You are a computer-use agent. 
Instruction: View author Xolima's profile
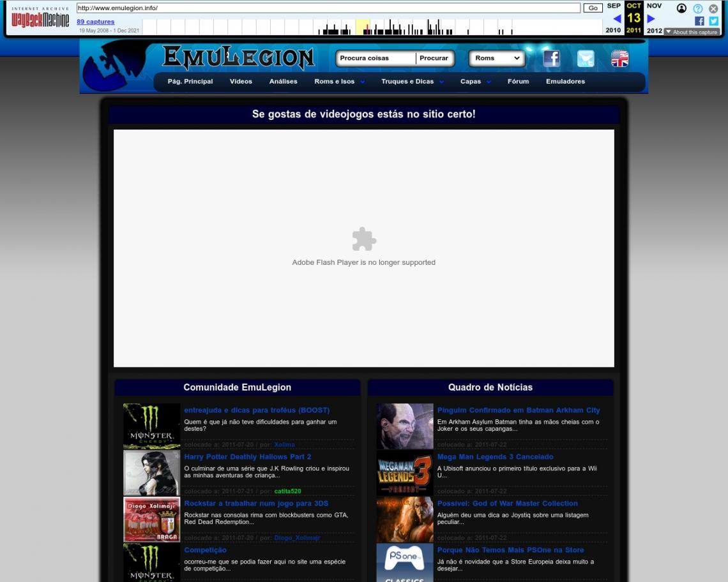click(284, 445)
